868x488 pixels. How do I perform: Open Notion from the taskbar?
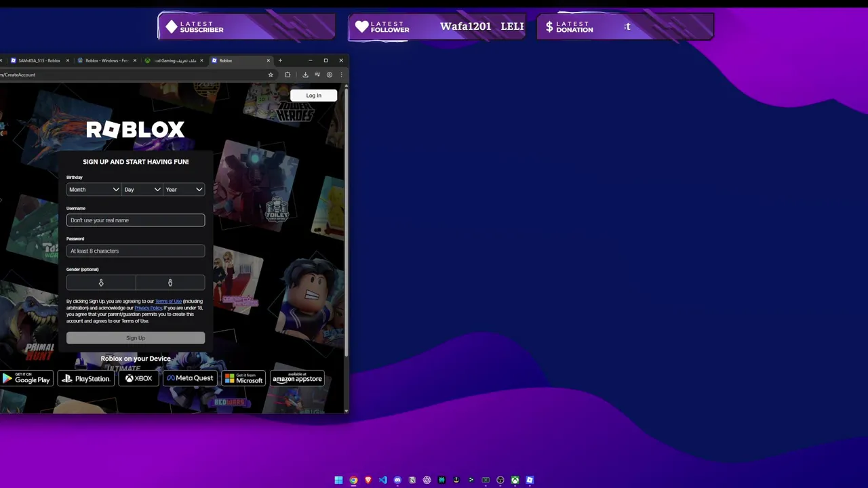(412, 480)
